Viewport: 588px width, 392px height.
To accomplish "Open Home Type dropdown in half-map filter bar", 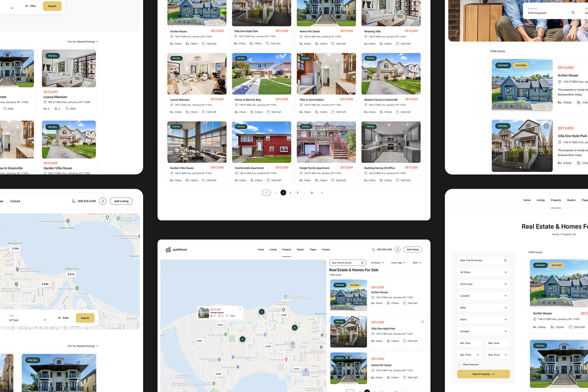I will click(x=398, y=263).
